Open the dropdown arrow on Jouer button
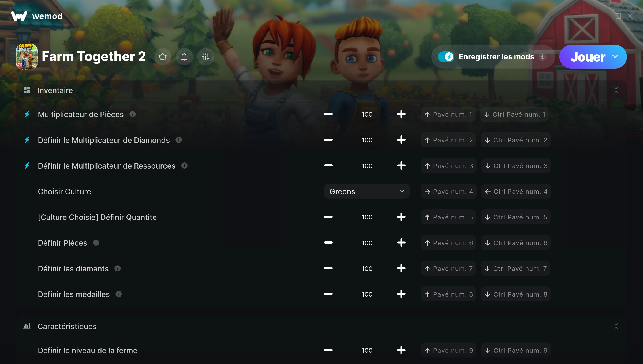This screenshot has height=364, width=643. click(x=615, y=57)
